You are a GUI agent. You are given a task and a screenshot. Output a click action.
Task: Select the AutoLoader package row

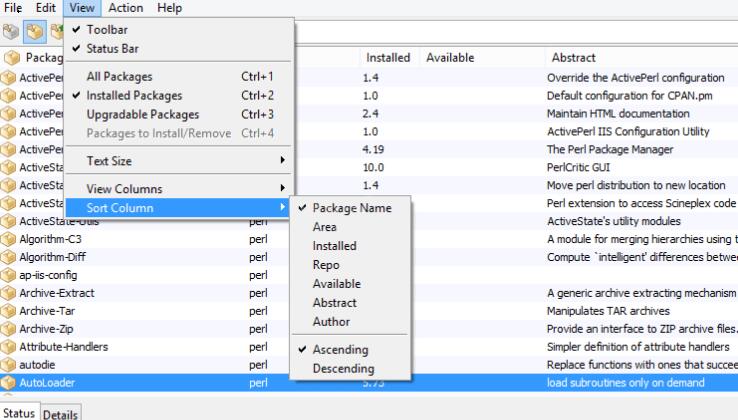click(369, 382)
